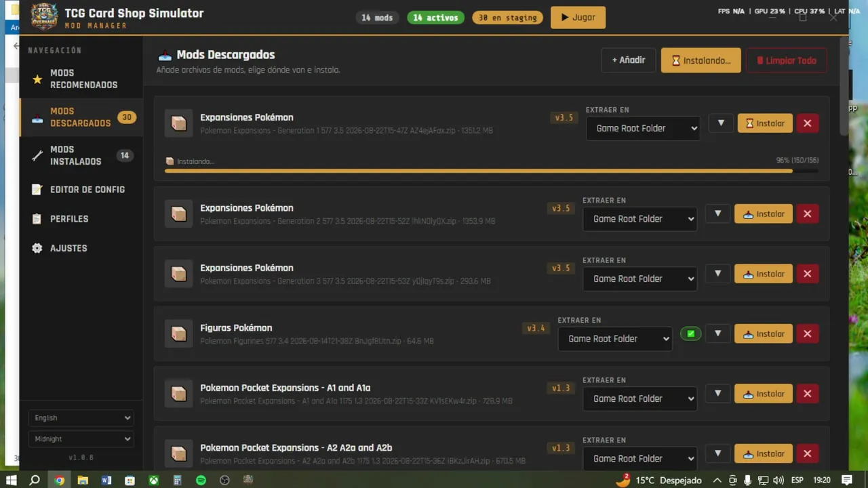The width and height of the screenshot is (868, 488).
Task: Open Microsoft Word from the taskbar
Action: click(x=106, y=481)
